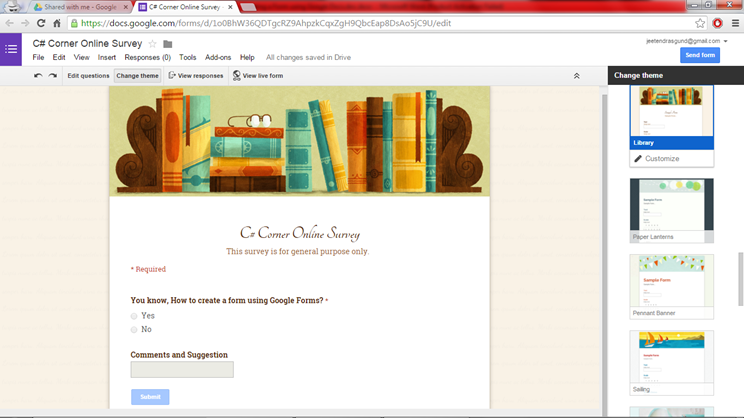Viewport: 744px width, 418px height.
Task: Click View responses in the toolbar
Action: pyautogui.click(x=196, y=75)
